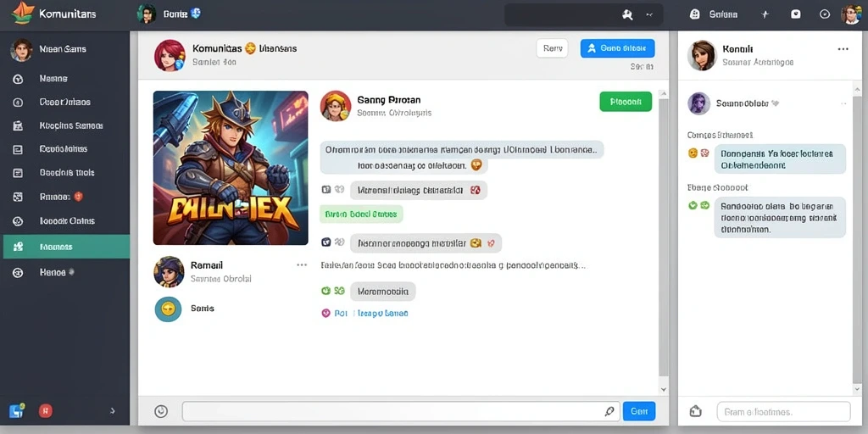This screenshot has width=868, height=434.
Task: Click the blue chat icon at sidebar bottom
Action: click(x=17, y=411)
